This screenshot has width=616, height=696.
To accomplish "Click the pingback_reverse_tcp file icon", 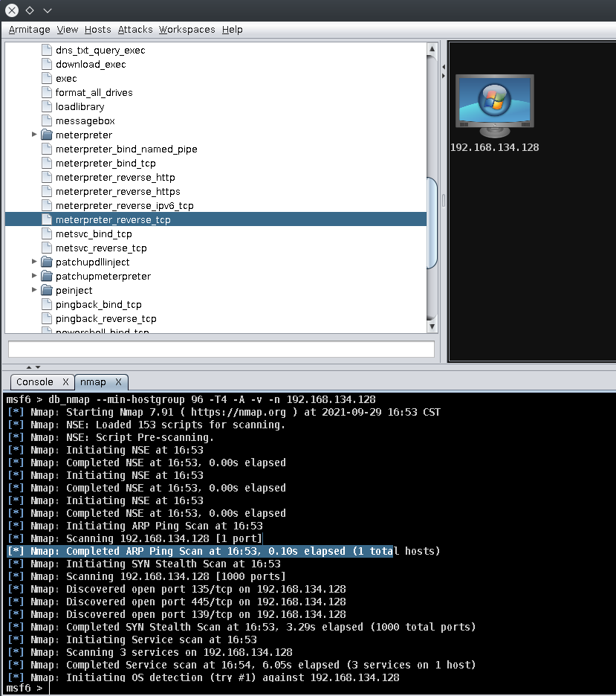I will point(47,319).
